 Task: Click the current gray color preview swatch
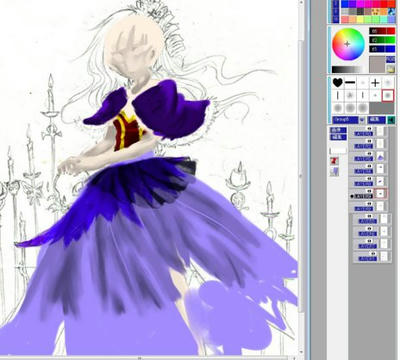pyautogui.click(x=377, y=64)
